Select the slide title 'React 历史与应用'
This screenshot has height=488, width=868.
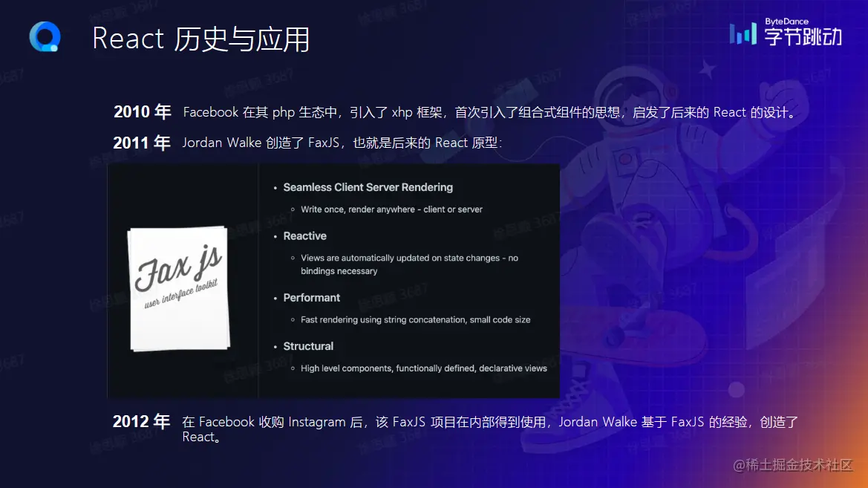click(x=200, y=38)
